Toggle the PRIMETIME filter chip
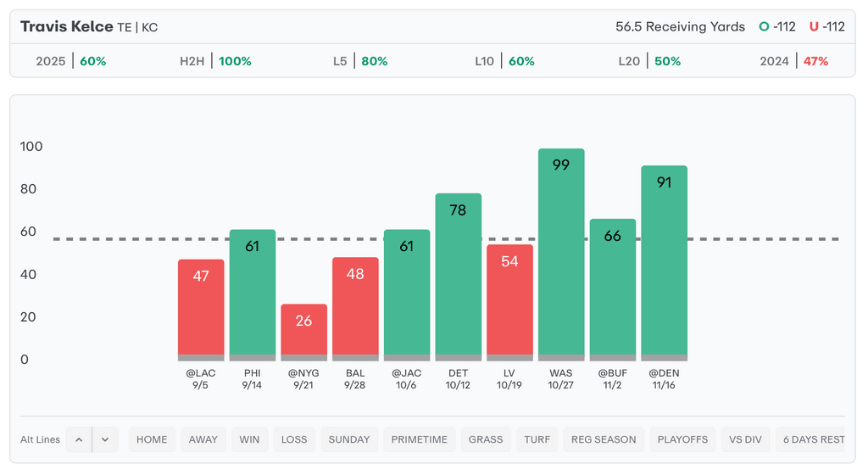Image resolution: width=868 pixels, height=475 pixels. pyautogui.click(x=419, y=439)
